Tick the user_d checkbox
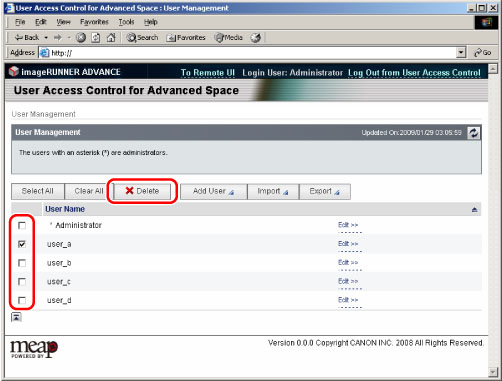This screenshot has height=381, width=502. pos(22,300)
